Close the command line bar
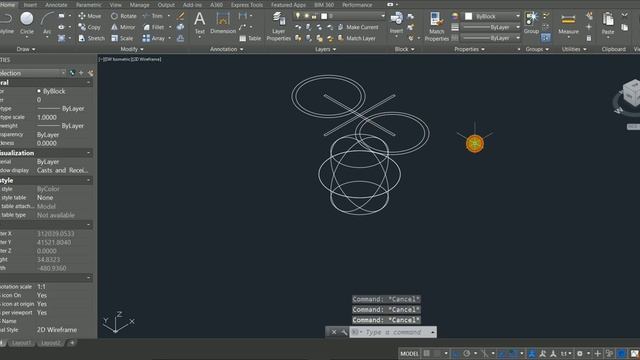Viewport: 640px width, 360px height. [x=333, y=332]
